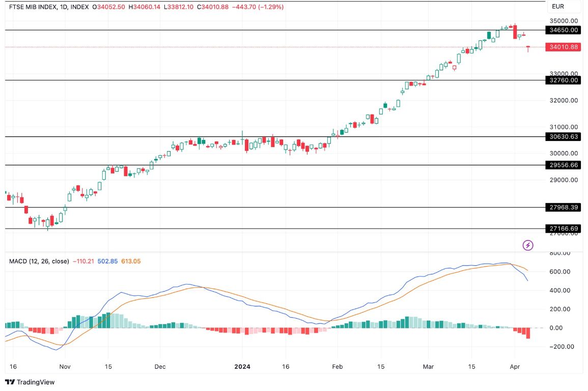
Task: Click the Apr label on the time axis
Action: tap(516, 366)
